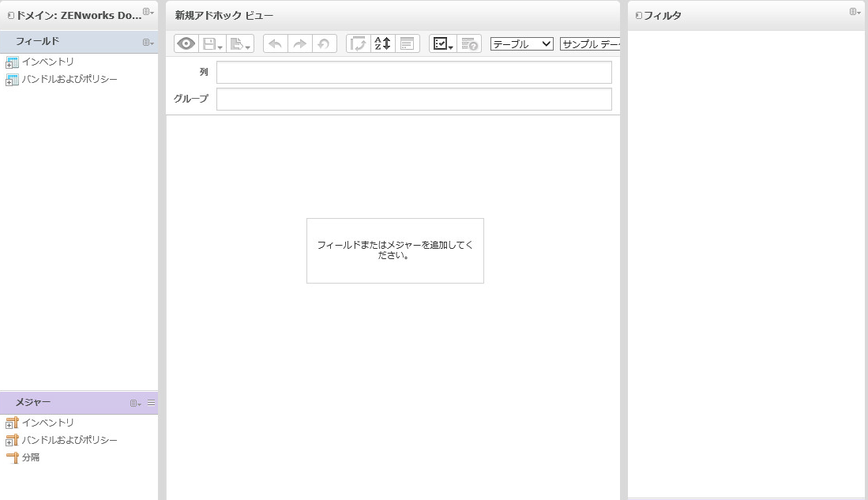
Task: Collapse the ドメイン panel with its minimize icon
Action: tap(10, 16)
